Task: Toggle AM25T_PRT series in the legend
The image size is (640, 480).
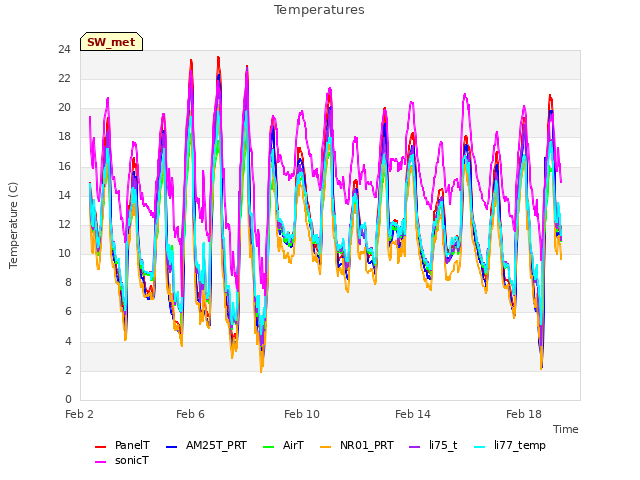Action: coord(206,445)
